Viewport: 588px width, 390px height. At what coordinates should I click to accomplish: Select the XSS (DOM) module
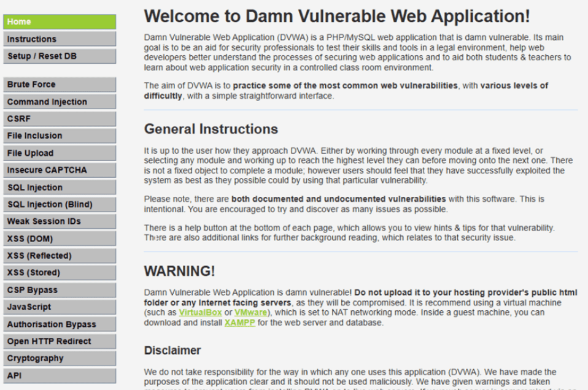pos(59,239)
